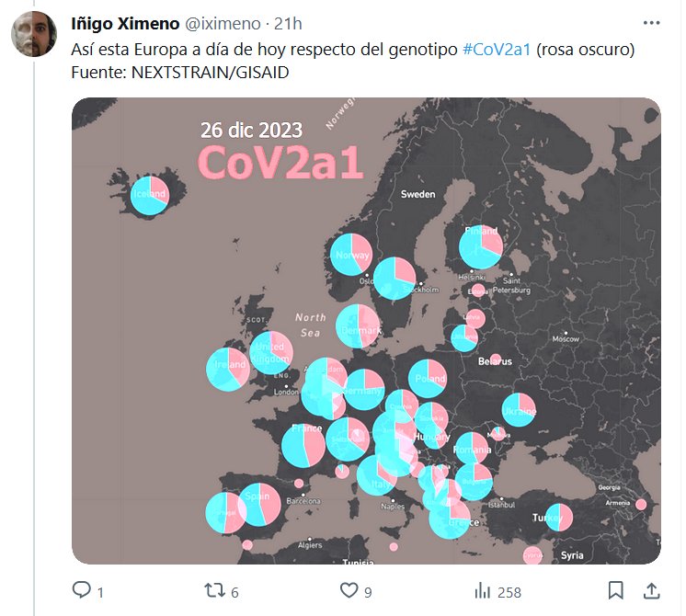Image resolution: width=686 pixels, height=616 pixels.
Task: Bookmark this tweet
Action: 615,590
